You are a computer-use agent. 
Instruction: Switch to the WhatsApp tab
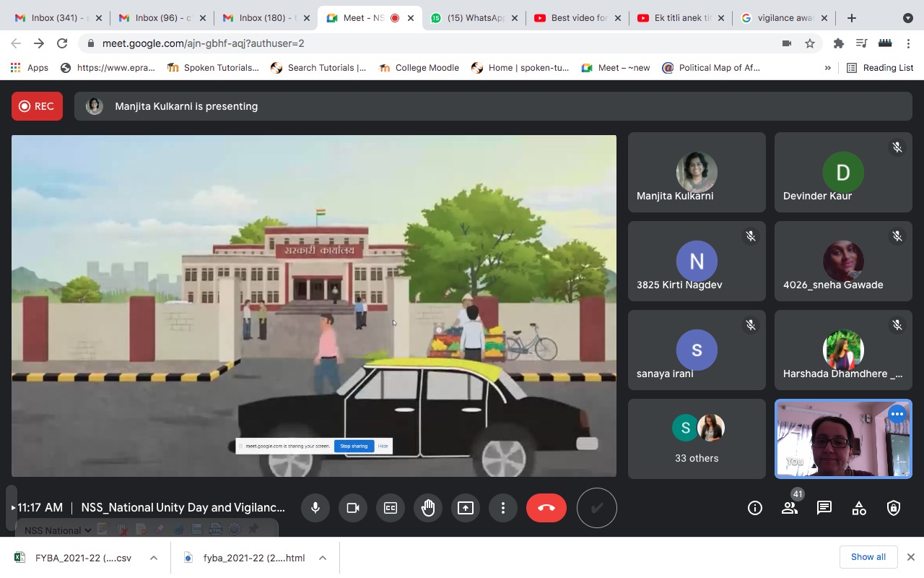click(473, 18)
